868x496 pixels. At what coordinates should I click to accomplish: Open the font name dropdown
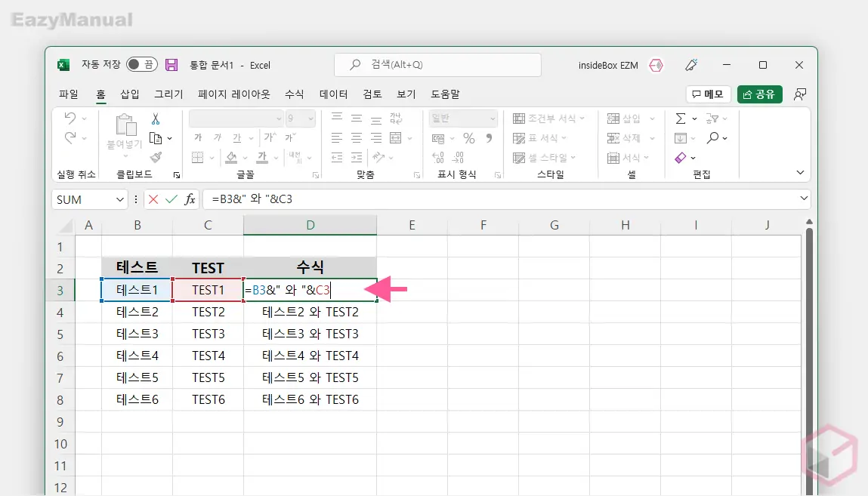pos(279,119)
